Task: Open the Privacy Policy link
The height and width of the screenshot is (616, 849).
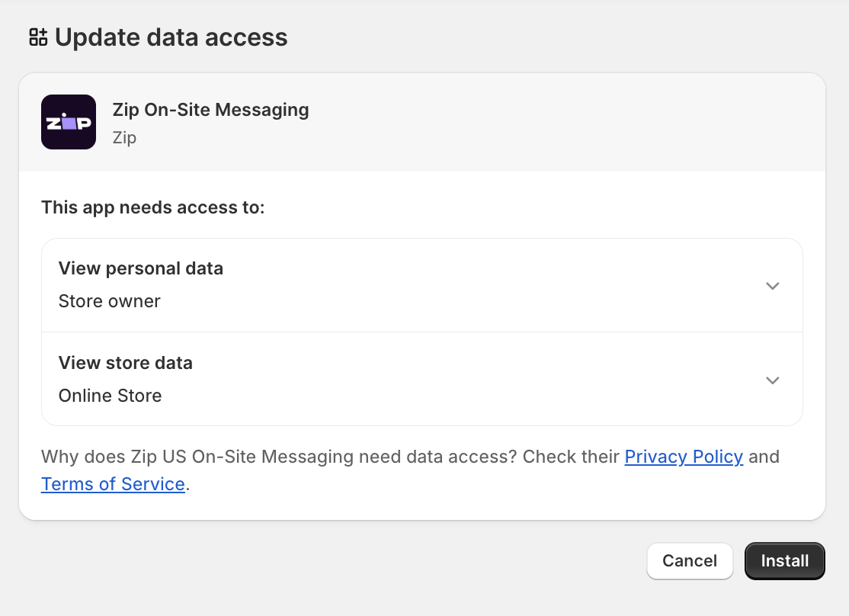Action: coord(684,457)
